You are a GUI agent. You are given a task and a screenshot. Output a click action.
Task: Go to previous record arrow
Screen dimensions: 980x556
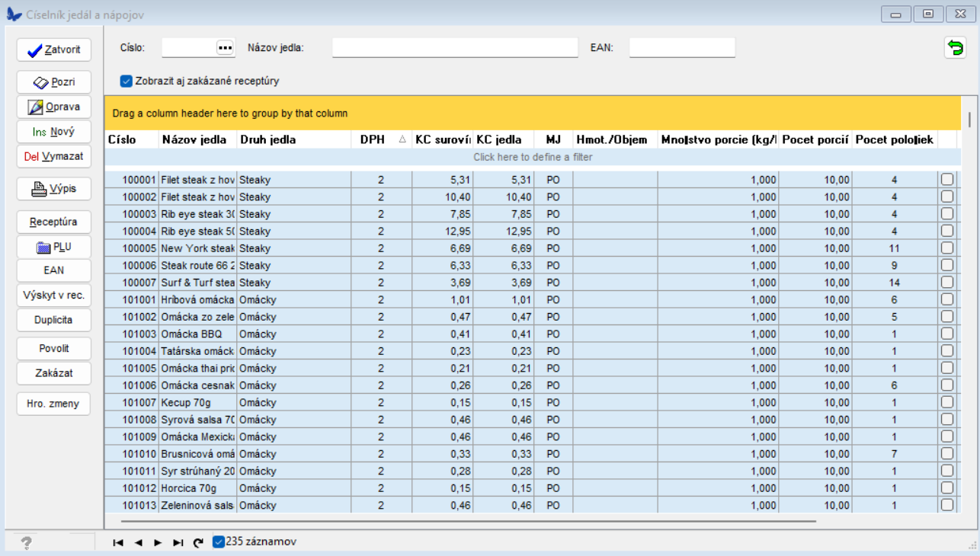(138, 542)
